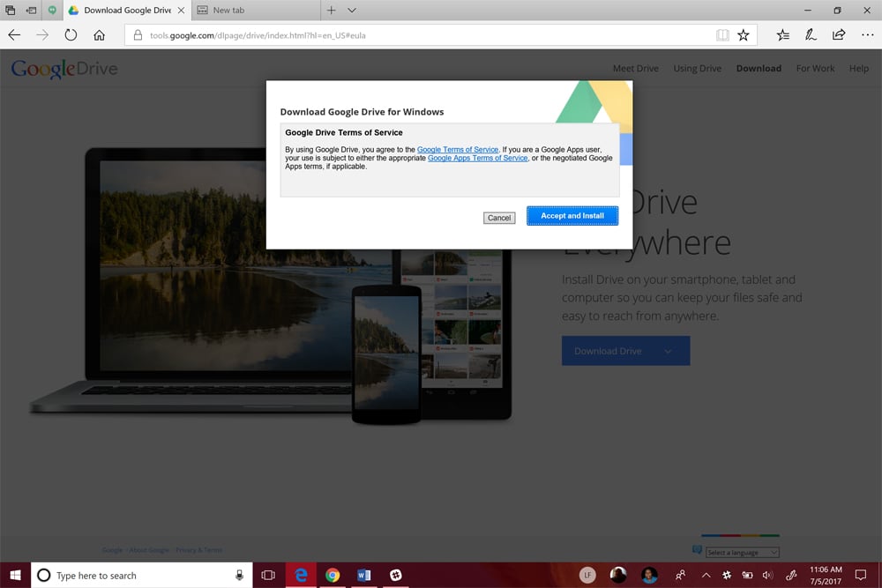Open the web notes pen icon

[x=811, y=35]
